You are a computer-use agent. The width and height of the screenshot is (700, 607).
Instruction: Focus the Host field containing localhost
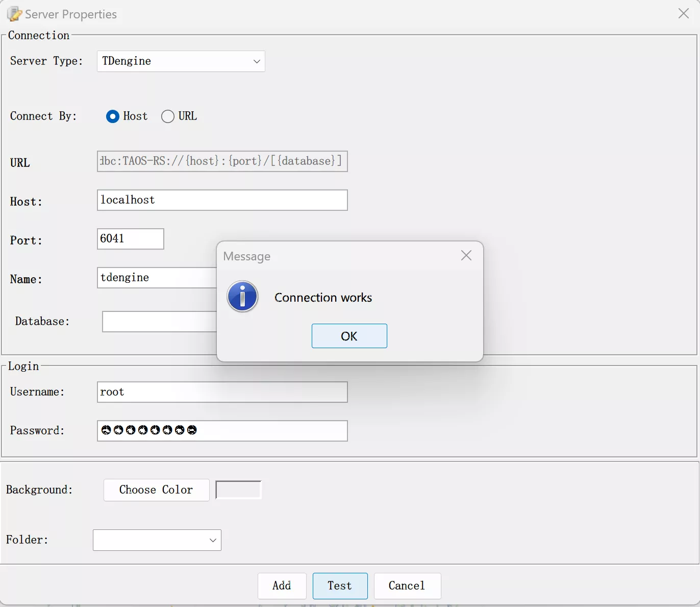tap(222, 200)
